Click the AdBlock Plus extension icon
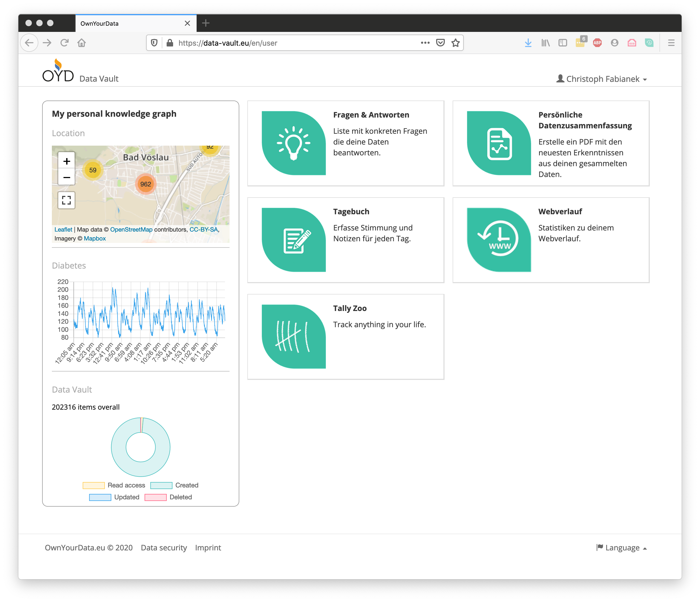This screenshot has height=602, width=700. (x=597, y=43)
